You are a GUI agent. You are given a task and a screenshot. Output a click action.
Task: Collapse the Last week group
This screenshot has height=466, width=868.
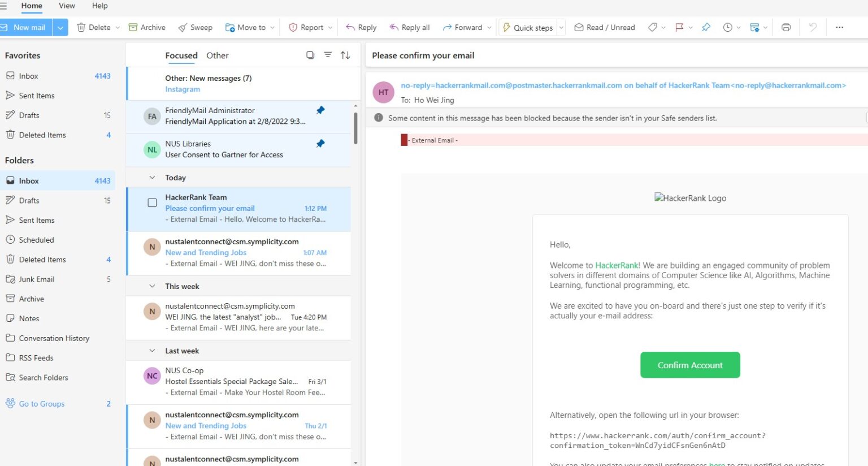[152, 351]
